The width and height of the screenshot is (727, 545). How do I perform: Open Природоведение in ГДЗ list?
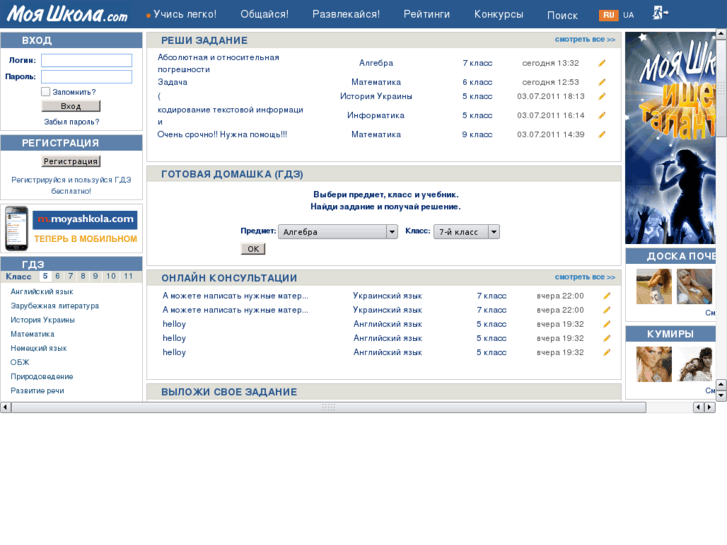[42, 377]
